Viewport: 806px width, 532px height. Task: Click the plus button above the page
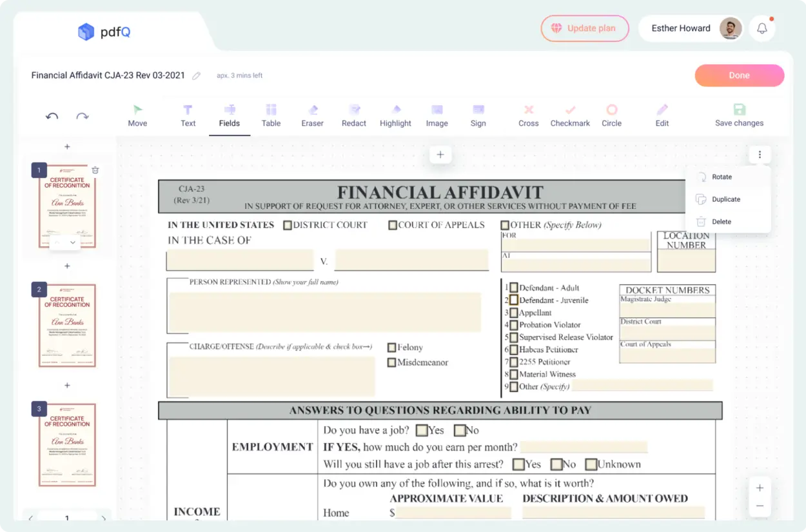click(x=440, y=155)
